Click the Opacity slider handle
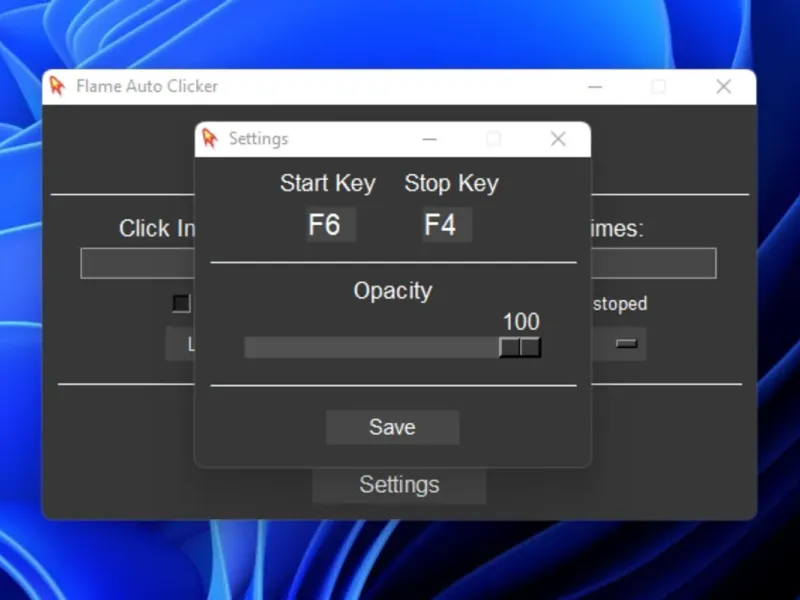Image resolution: width=800 pixels, height=600 pixels. pyautogui.click(x=520, y=347)
